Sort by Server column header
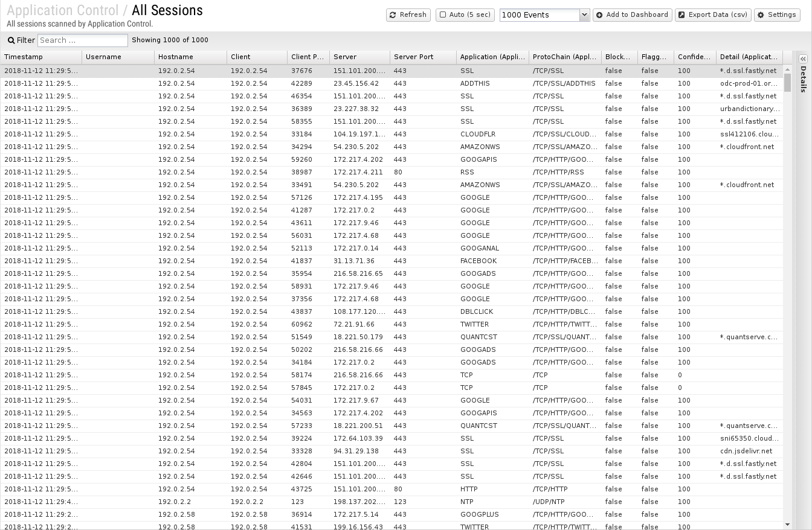 click(359, 57)
